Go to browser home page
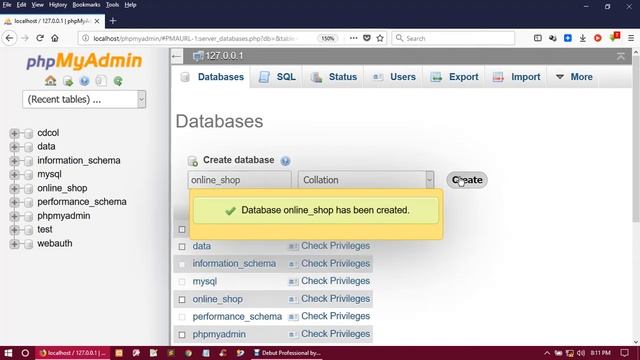 click(55, 38)
